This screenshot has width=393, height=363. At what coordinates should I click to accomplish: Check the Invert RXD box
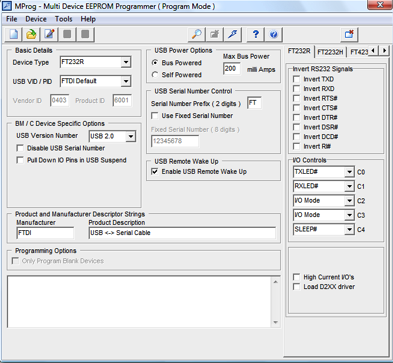pos(296,89)
